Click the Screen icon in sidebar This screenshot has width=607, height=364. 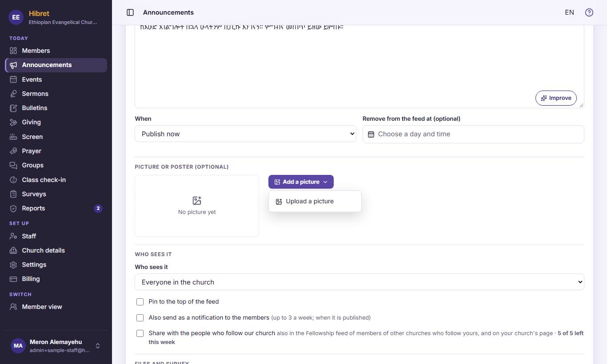(13, 137)
